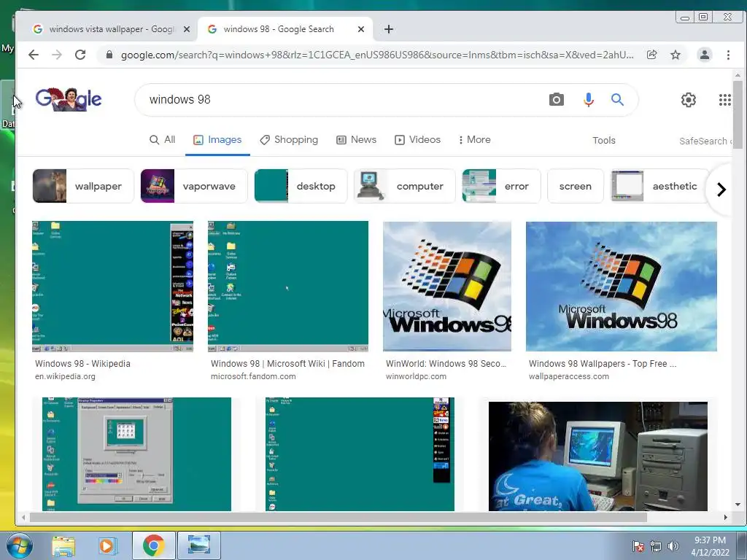Open the Chrome profile avatar
This screenshot has height=560, width=747.
pyautogui.click(x=704, y=55)
